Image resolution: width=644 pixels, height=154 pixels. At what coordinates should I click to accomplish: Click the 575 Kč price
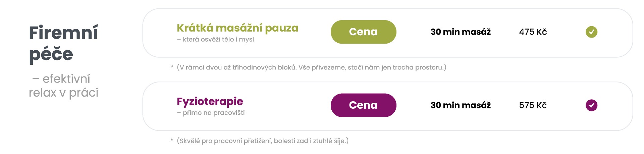coord(533,105)
